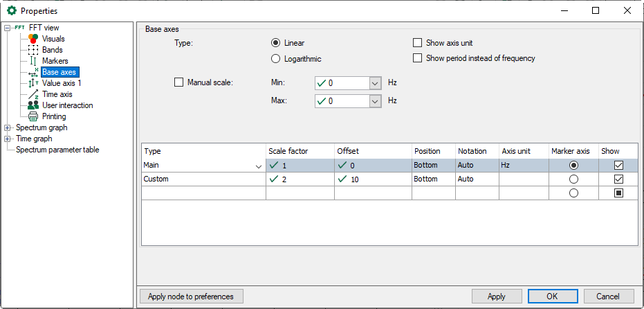Click the User interaction people icon
Image resolution: width=644 pixels, height=309 pixels.
33,105
